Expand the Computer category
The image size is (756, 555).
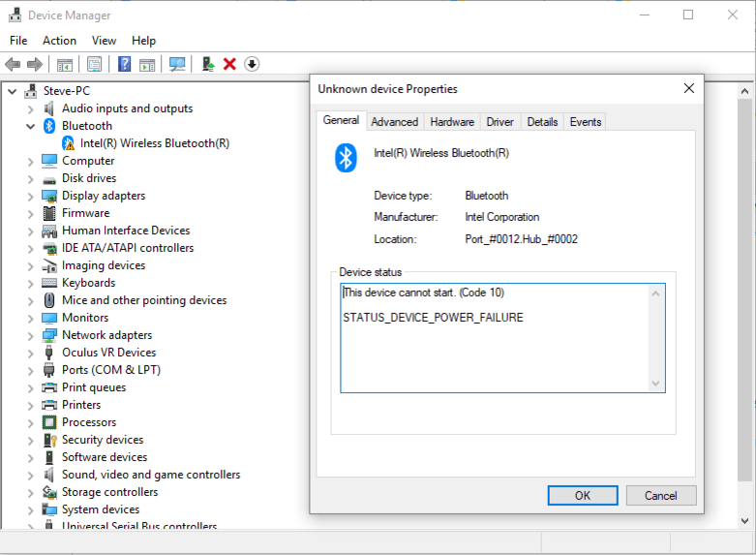pos(31,162)
